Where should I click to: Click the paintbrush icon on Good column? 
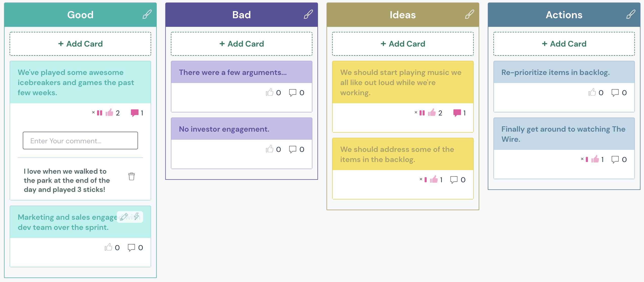pyautogui.click(x=147, y=14)
